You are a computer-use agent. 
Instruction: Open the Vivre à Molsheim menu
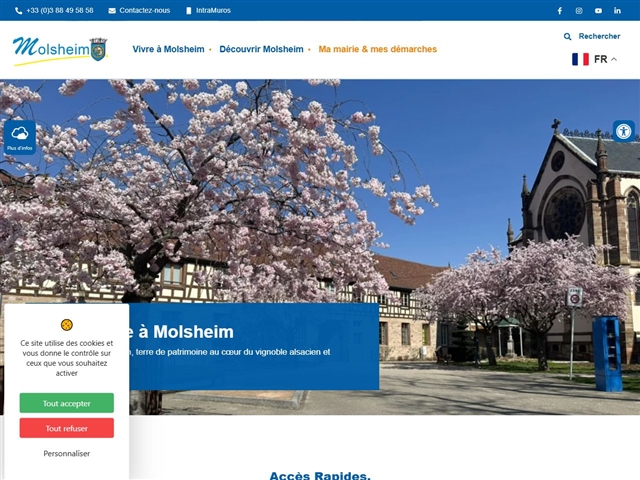coord(168,49)
